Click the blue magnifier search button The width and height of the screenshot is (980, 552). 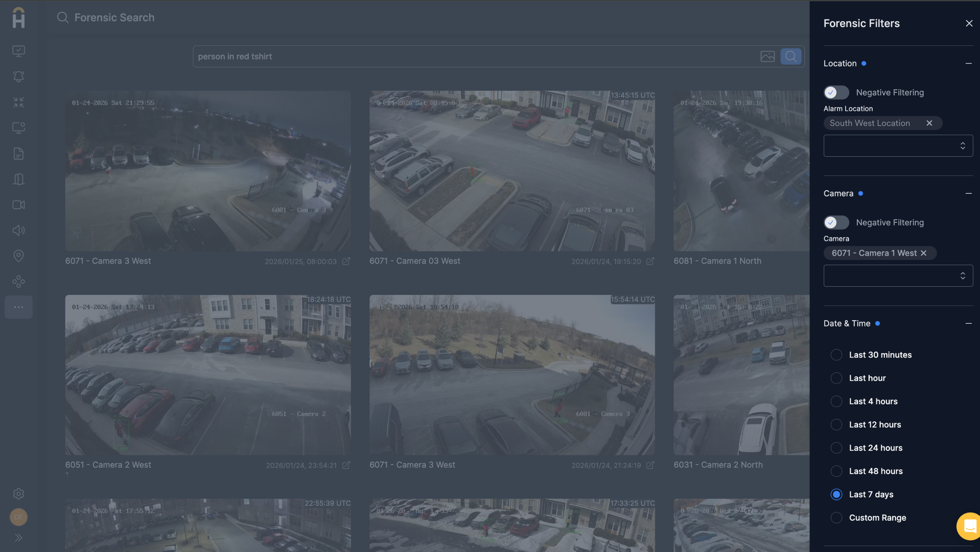click(790, 56)
